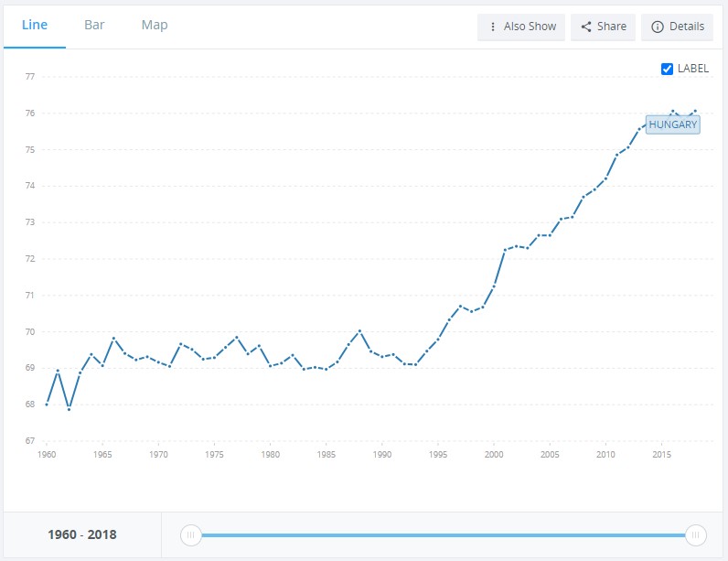
Task: Click the 2015 label on the x-axis
Action: pos(661,454)
